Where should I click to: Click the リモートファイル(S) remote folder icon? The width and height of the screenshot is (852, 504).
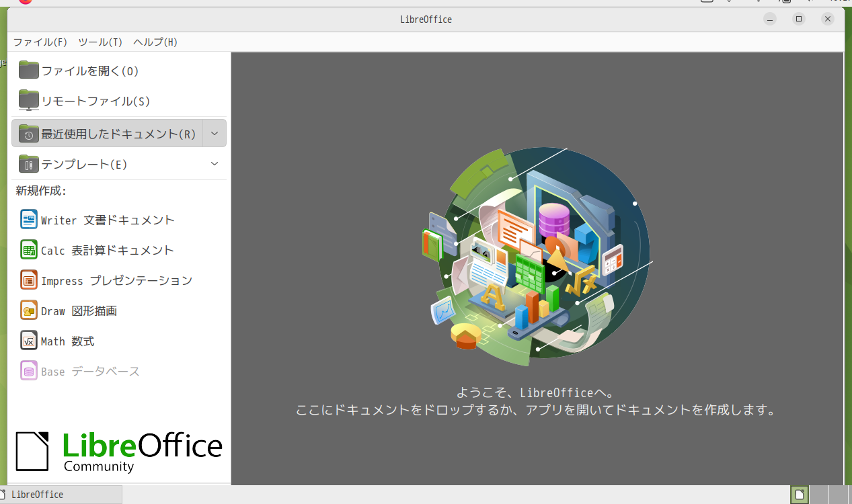point(29,100)
